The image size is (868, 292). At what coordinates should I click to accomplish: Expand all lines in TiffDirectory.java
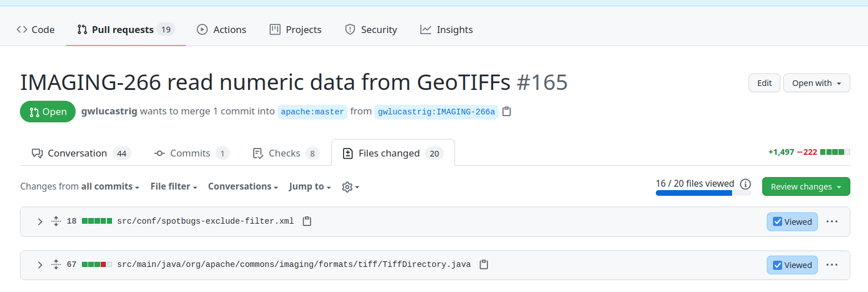56,265
